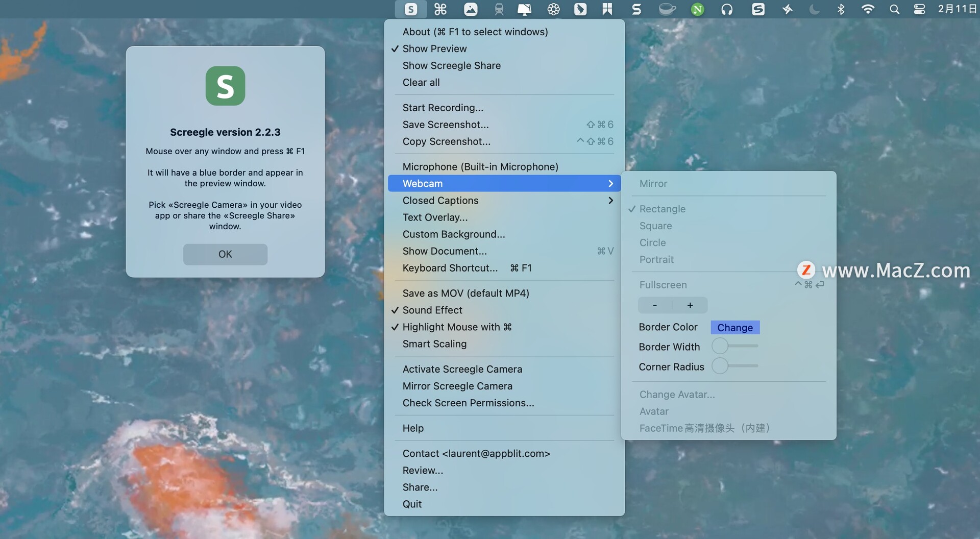Disable the Sound Effect option

click(432, 310)
